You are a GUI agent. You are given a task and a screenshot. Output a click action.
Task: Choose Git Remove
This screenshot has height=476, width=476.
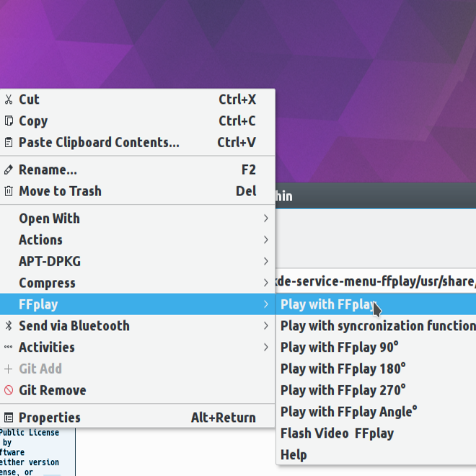pyautogui.click(x=138, y=390)
